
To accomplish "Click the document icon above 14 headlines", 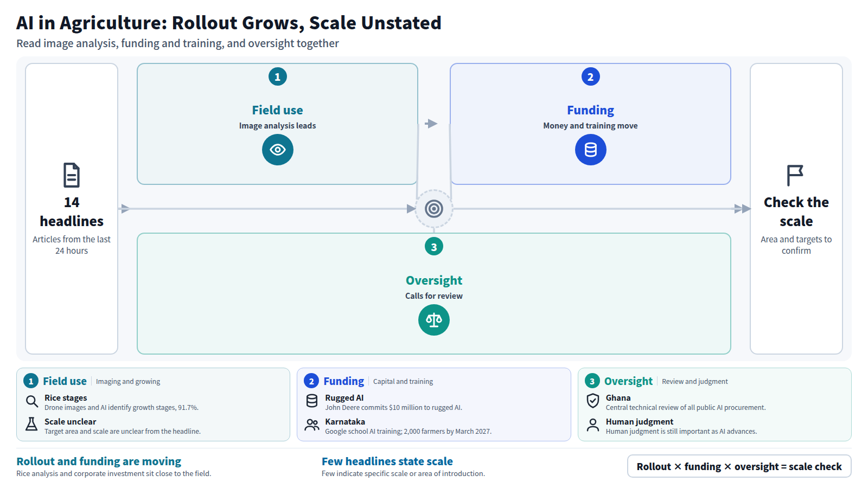I will pyautogui.click(x=72, y=175).
